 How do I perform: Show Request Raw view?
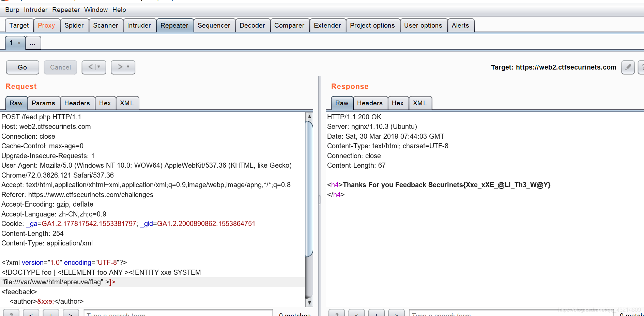click(16, 103)
